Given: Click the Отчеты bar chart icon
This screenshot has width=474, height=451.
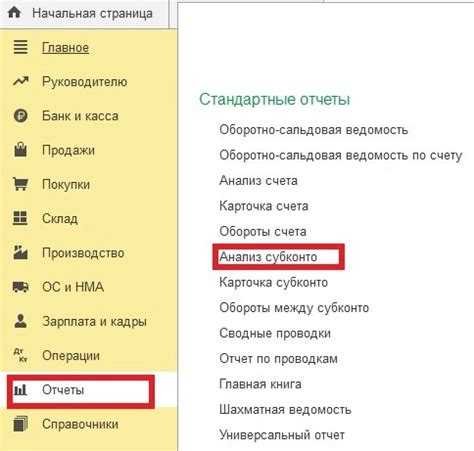Looking at the screenshot, I should click(x=21, y=390).
